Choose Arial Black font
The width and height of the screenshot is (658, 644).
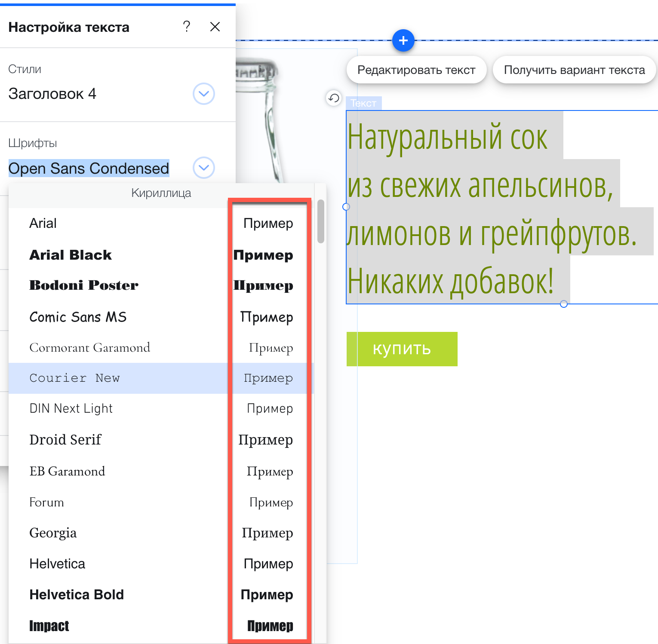pos(71,255)
